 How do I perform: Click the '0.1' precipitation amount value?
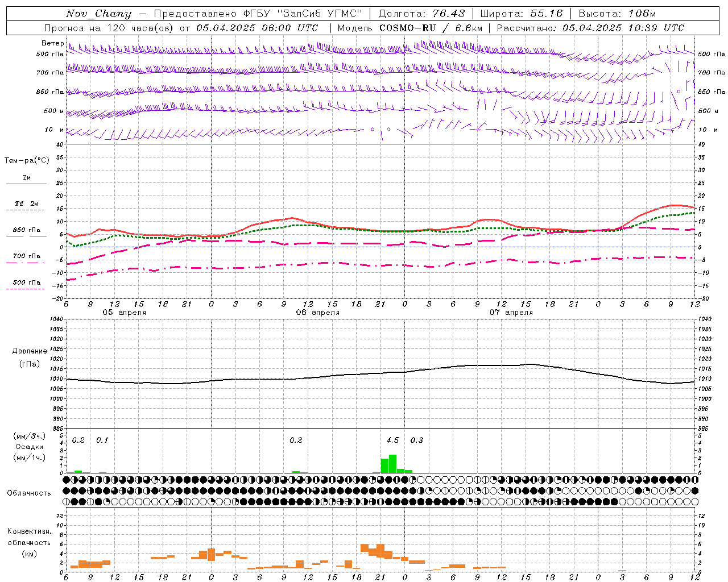click(x=102, y=440)
